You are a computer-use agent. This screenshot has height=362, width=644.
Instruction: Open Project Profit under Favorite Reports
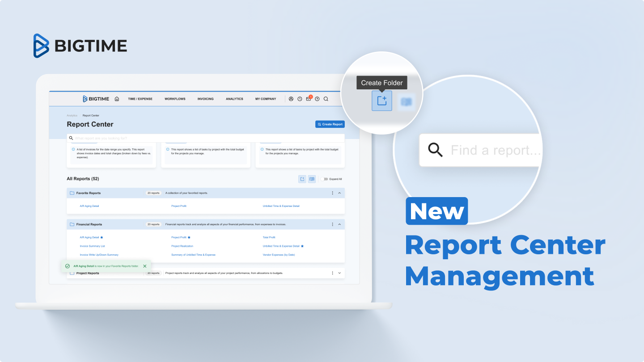[179, 206]
